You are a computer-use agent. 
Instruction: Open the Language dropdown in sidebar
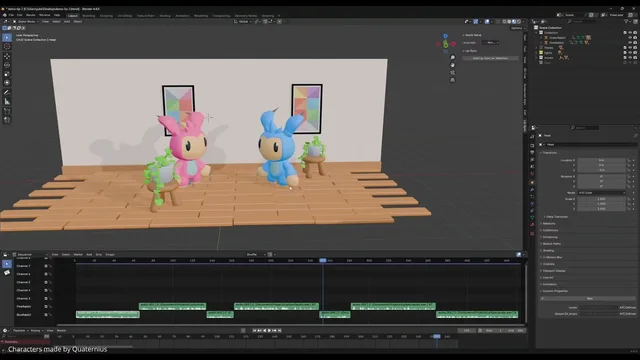click(x=490, y=42)
